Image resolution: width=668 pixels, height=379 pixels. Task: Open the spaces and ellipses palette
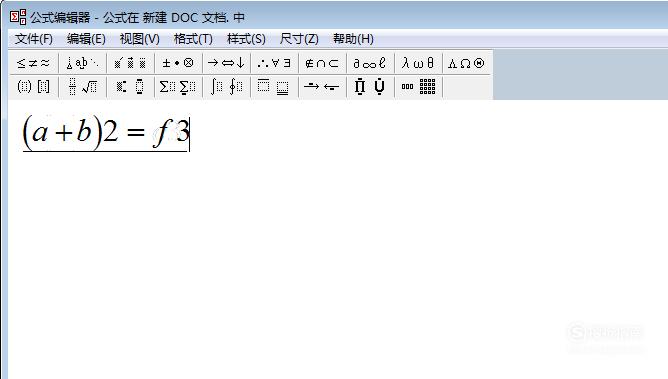(x=82, y=63)
